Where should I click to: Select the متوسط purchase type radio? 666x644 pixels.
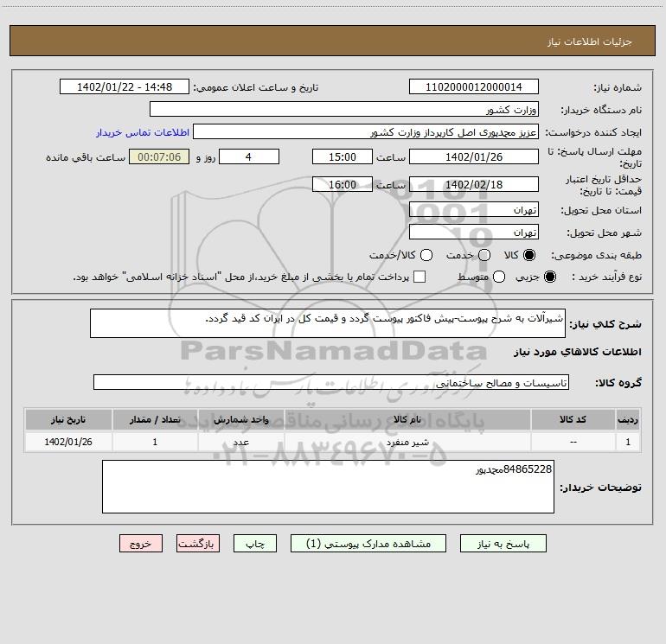click(x=499, y=277)
